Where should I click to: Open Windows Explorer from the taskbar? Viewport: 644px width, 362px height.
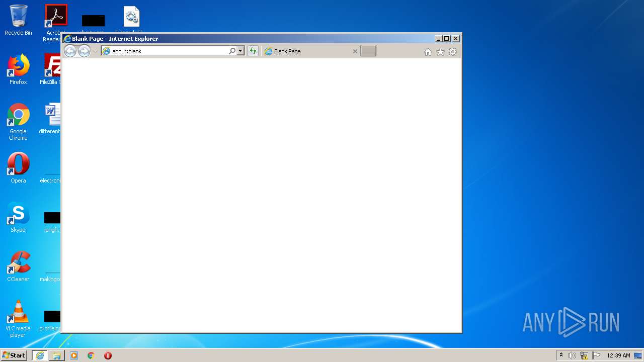57,355
